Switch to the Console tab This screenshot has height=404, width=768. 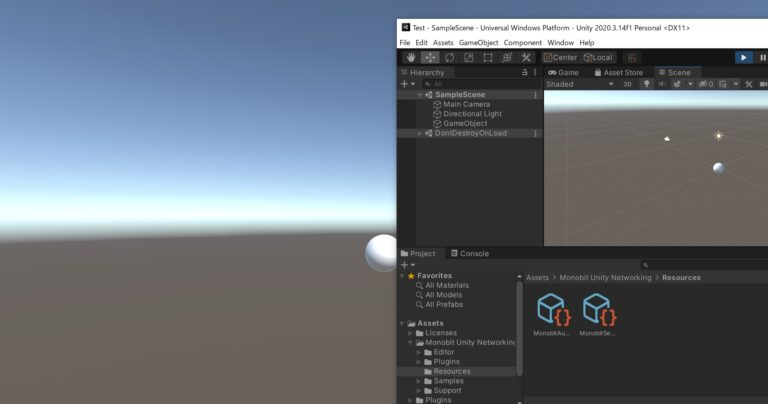470,254
